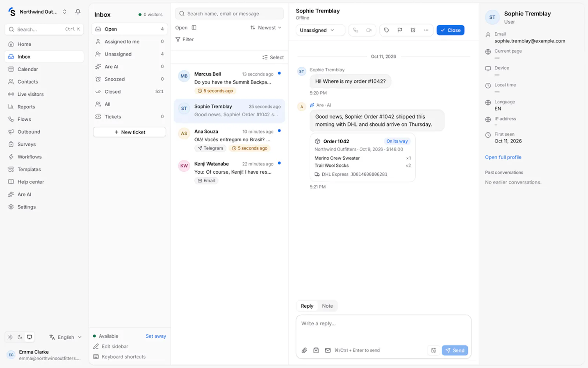Expand the Newest sort dropdown
This screenshot has width=588, height=368.
point(266,28)
